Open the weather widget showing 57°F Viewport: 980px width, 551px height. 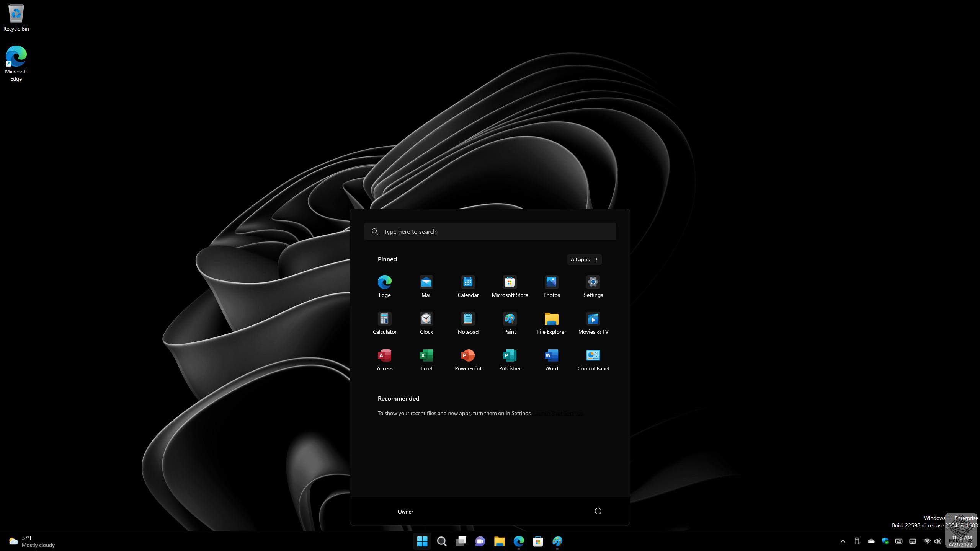pyautogui.click(x=32, y=541)
